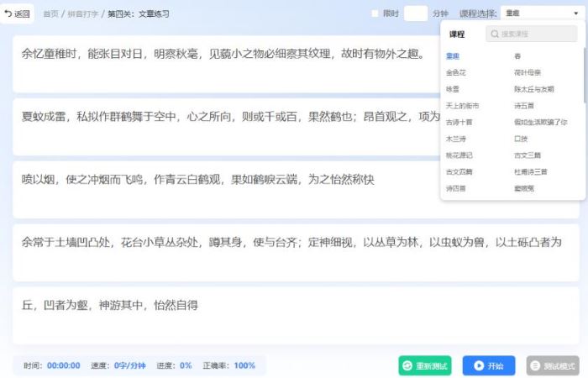
Task: Click the first passage line 余忆童稚时
Action: (223, 54)
